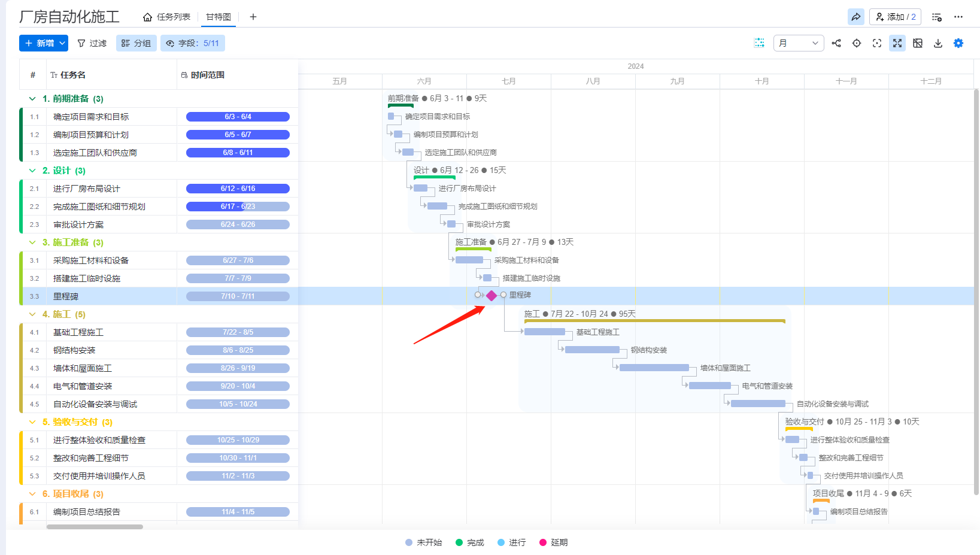Click the locate-today crosshair icon
This screenshot has height=555, width=980.
[x=857, y=43]
